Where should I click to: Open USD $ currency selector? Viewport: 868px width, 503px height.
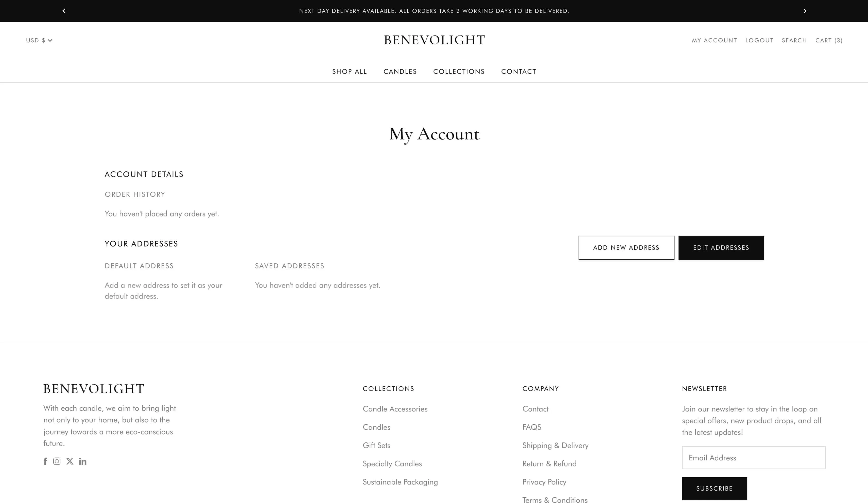(39, 40)
